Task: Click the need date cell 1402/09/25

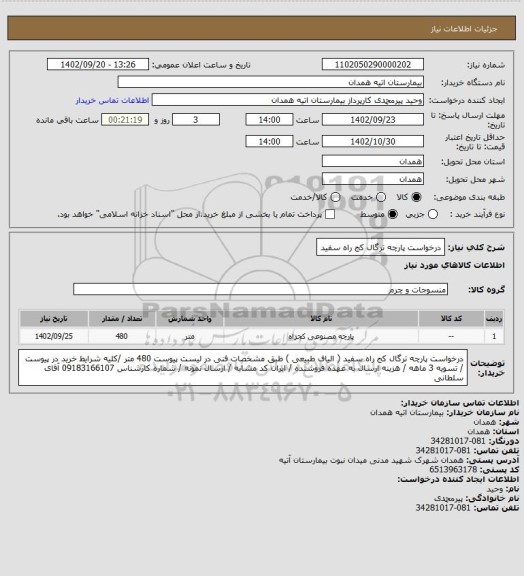Action: [54, 336]
